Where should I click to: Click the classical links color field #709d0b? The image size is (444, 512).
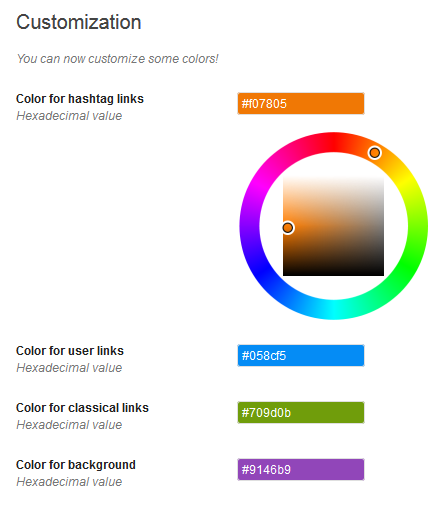click(301, 413)
